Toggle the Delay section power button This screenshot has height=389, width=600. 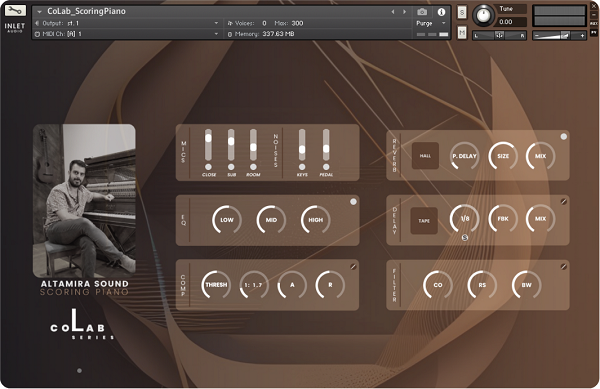pyautogui.click(x=564, y=202)
